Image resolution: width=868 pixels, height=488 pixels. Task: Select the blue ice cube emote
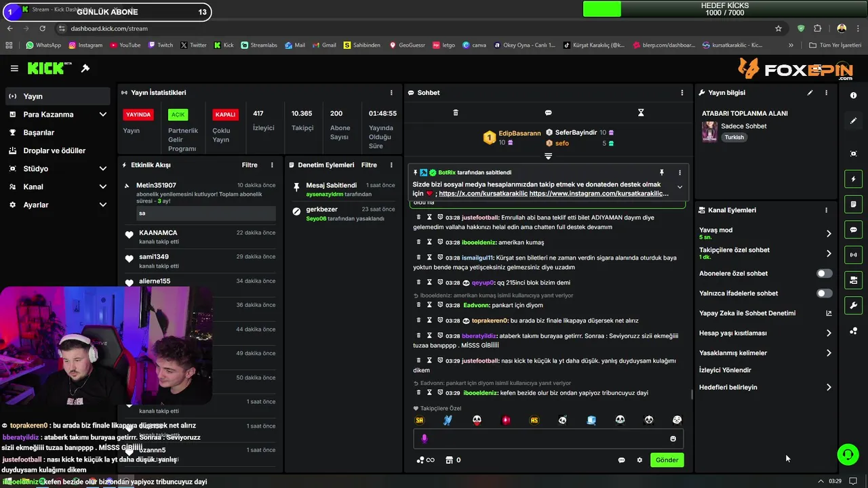point(591,420)
